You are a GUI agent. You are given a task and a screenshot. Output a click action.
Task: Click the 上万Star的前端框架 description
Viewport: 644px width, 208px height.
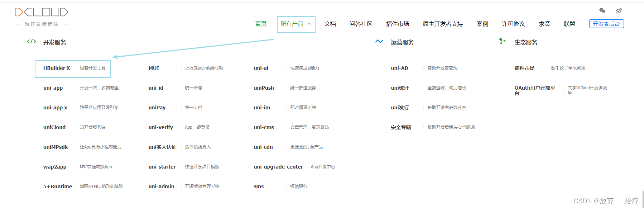tap(204, 68)
